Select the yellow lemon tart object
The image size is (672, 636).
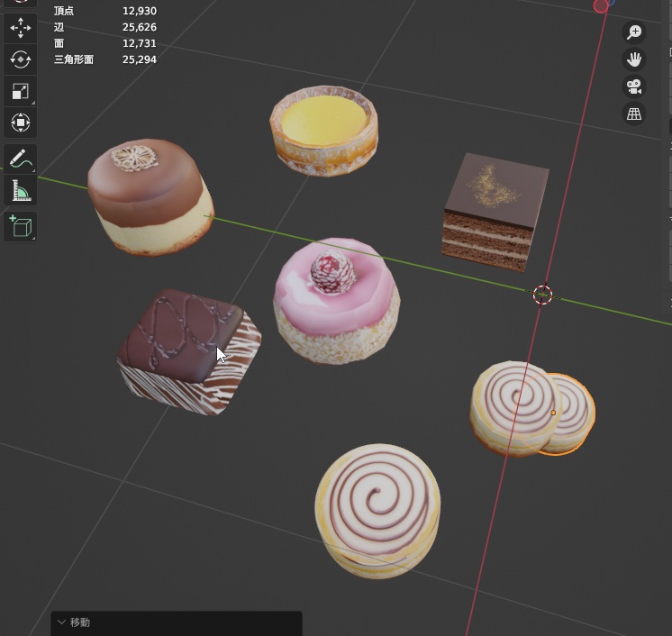point(324,129)
